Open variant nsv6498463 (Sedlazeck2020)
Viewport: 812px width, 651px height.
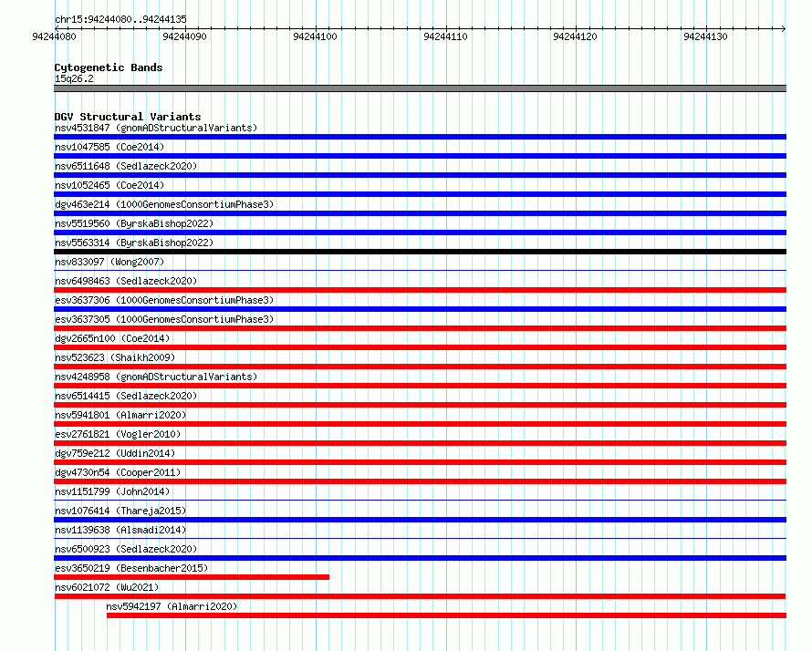tap(126, 281)
